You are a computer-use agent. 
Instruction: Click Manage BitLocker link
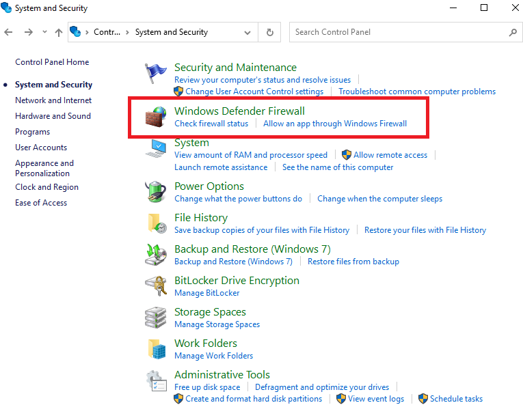(x=206, y=293)
